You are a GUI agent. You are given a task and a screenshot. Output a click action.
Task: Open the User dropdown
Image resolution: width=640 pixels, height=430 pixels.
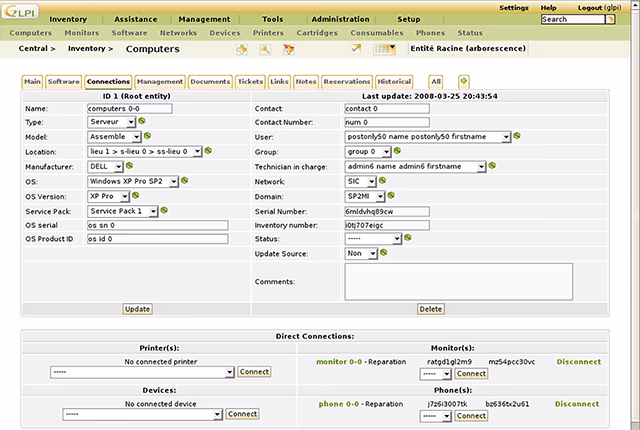(x=427, y=137)
